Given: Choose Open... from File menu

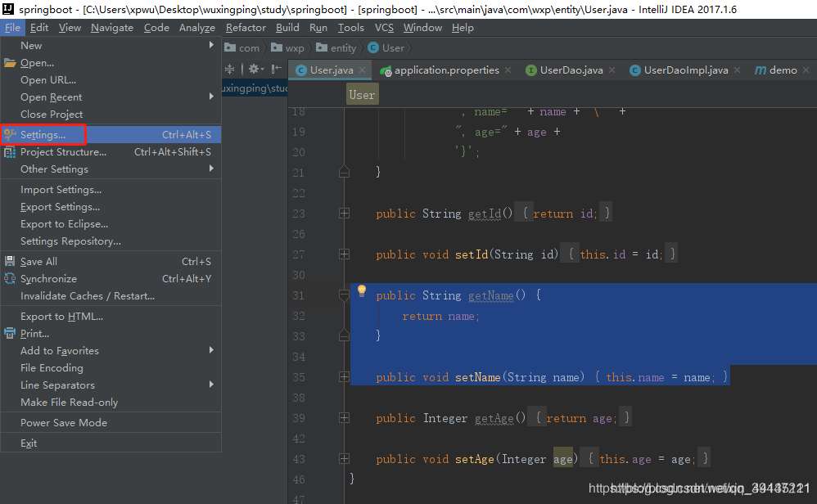Looking at the screenshot, I should coord(111,62).
